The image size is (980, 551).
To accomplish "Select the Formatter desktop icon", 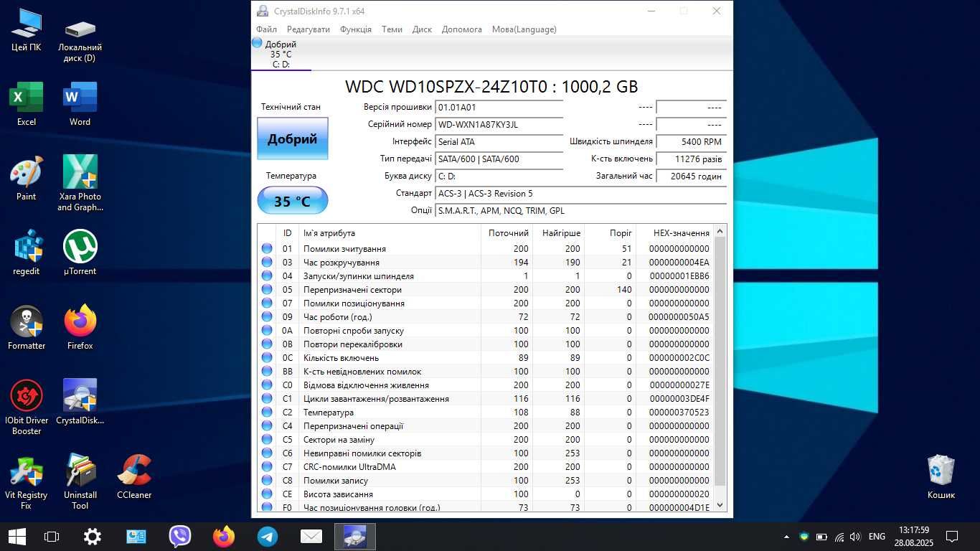I will 27,328.
